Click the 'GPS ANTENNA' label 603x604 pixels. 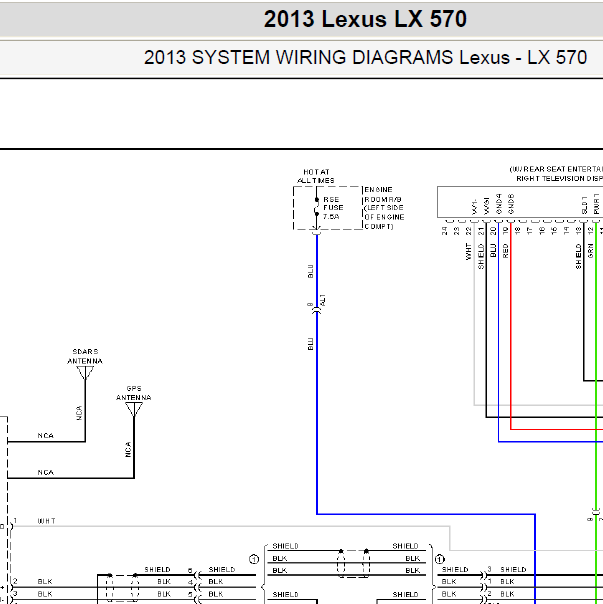coord(134,393)
